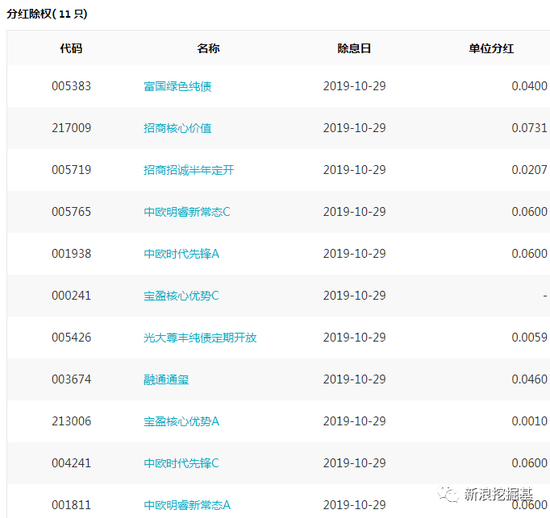Click ex-dividend date in 213006 row
Viewport: 550px width, 518px height.
tap(354, 421)
